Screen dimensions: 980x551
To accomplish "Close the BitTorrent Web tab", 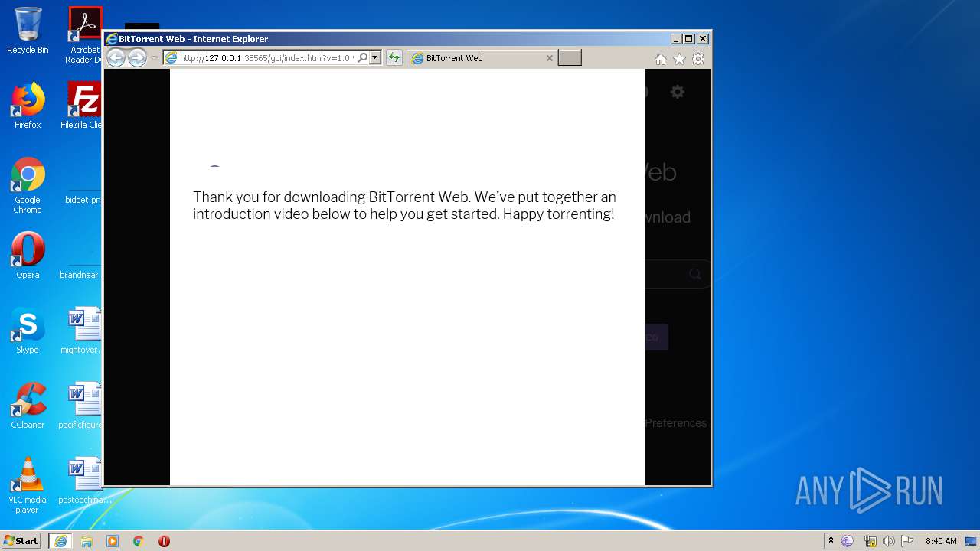I will (549, 58).
